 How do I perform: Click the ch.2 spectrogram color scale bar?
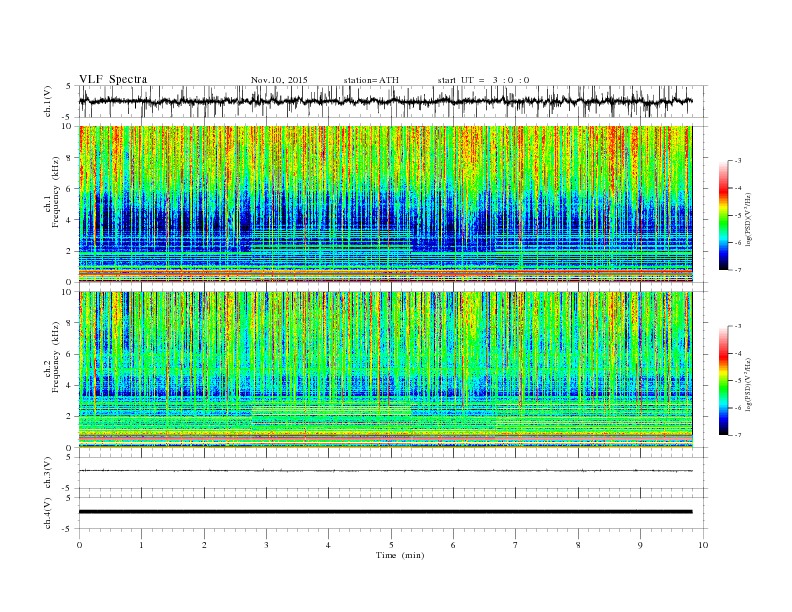click(x=724, y=381)
